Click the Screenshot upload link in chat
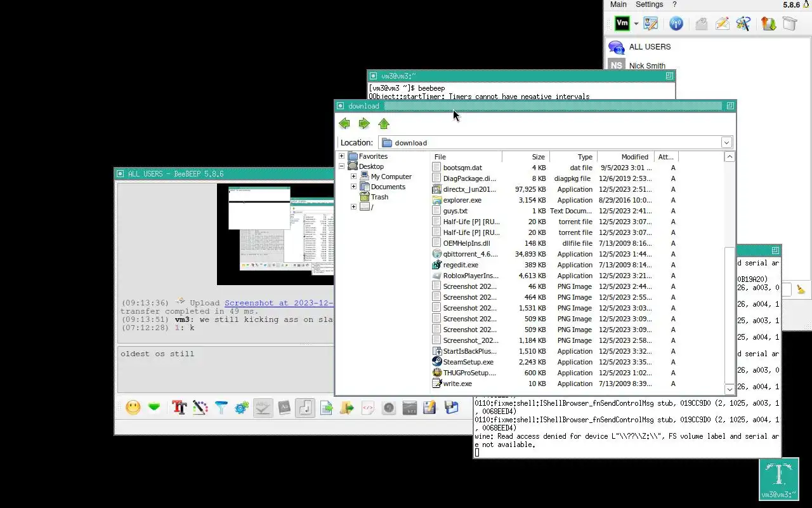Screen dimensions: 812x508 point(279,303)
